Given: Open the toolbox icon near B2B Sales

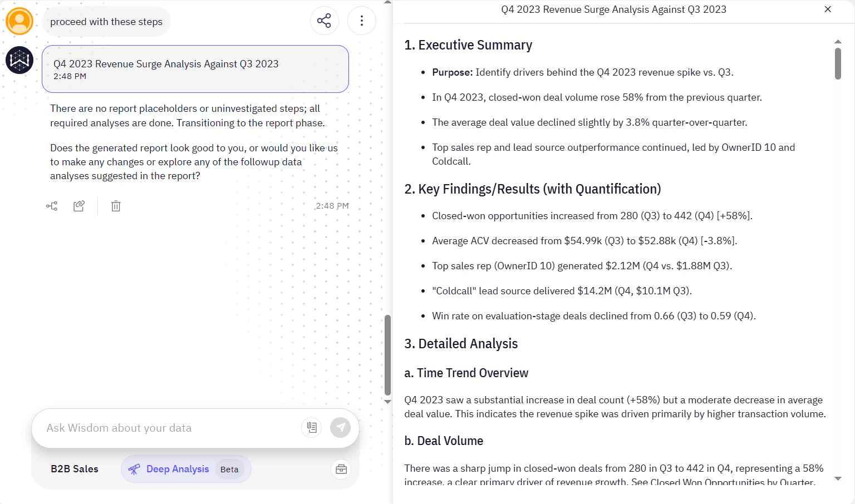Looking at the screenshot, I should click(x=341, y=469).
